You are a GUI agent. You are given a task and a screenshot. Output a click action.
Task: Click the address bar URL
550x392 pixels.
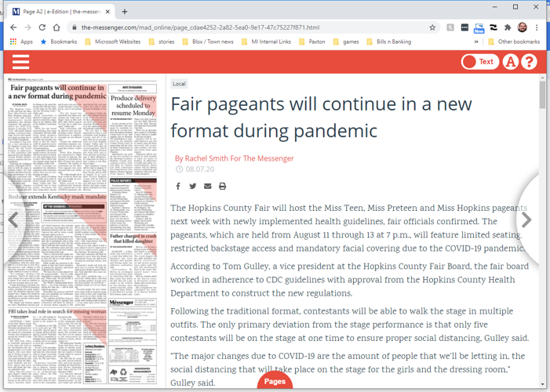coord(200,27)
